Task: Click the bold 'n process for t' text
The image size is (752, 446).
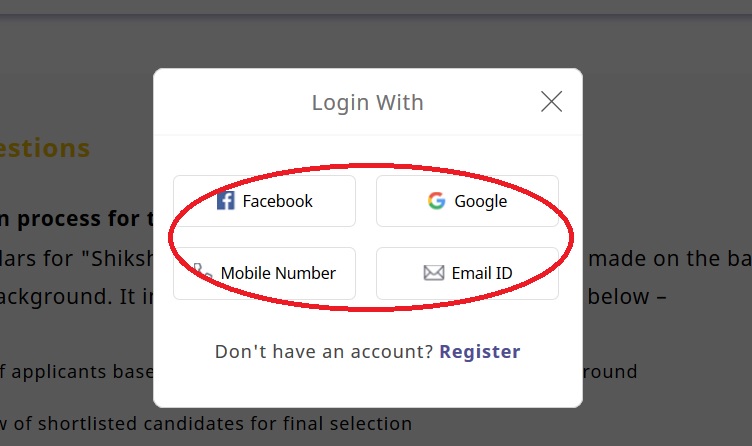Action: [76, 218]
